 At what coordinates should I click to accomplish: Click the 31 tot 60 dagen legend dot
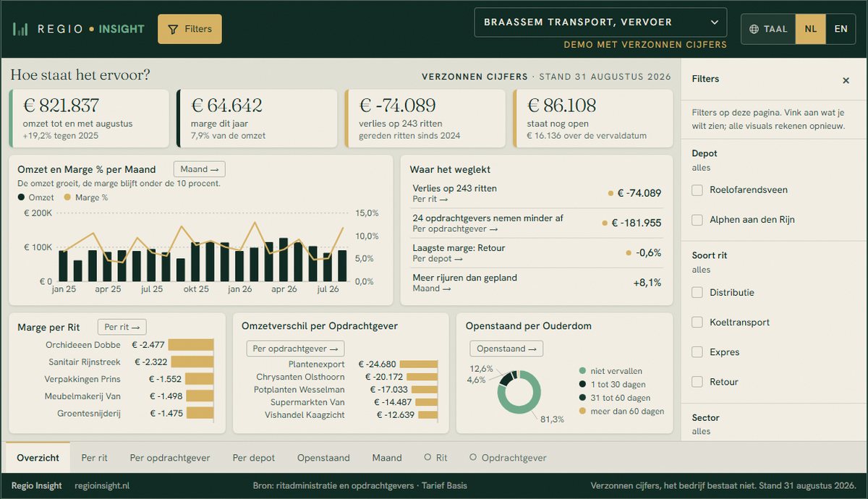583,398
